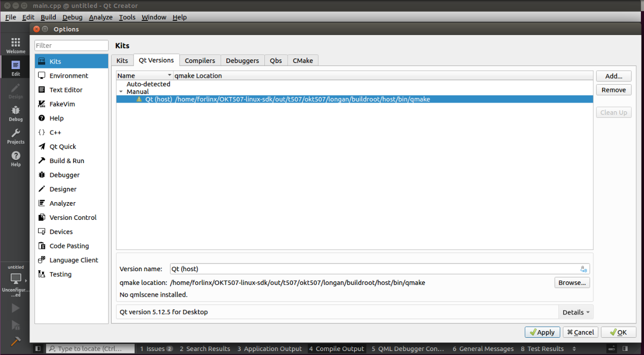644x355 pixels.
Task: Switch to the Debuggers tab
Action: coord(242,60)
